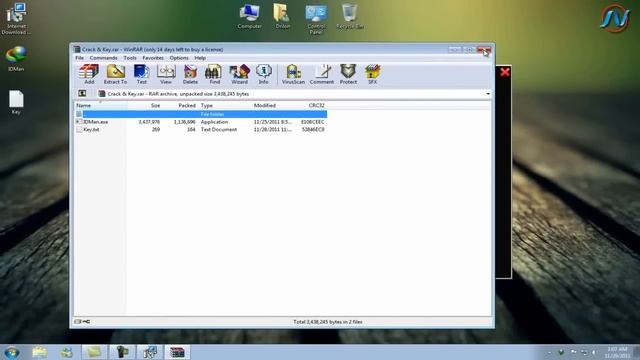Click the volume tray icon
The width and height of the screenshot is (640, 360).
pos(594,352)
